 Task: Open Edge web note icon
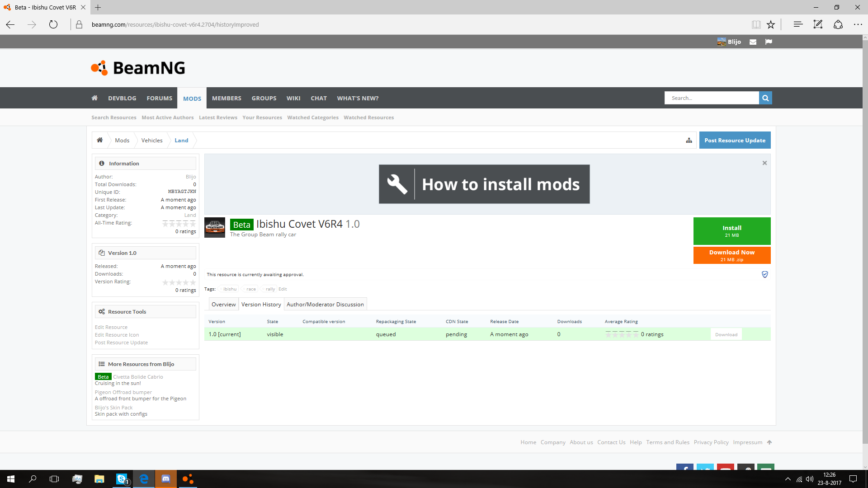coord(818,24)
